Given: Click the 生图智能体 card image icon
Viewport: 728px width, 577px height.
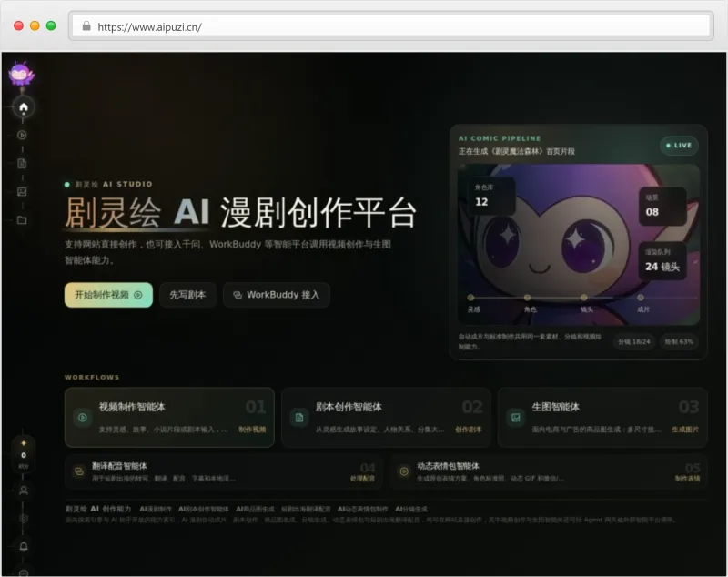Looking at the screenshot, I should point(516,418).
